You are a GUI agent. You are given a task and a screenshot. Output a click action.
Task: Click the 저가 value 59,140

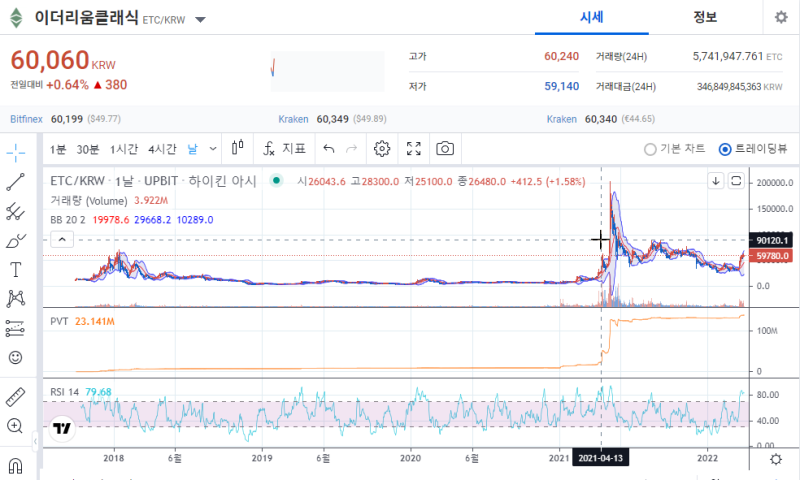pos(561,86)
